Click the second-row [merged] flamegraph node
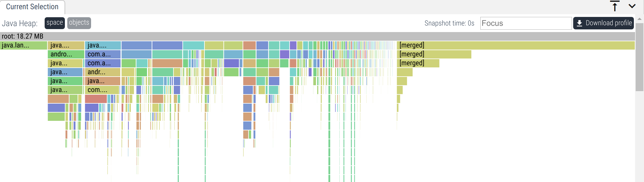 coord(434,54)
